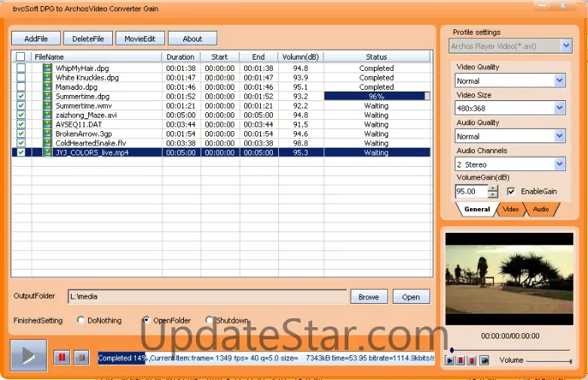
Task: Uncheck zaizhong_Maze.avi checkbox
Action: tap(21, 115)
